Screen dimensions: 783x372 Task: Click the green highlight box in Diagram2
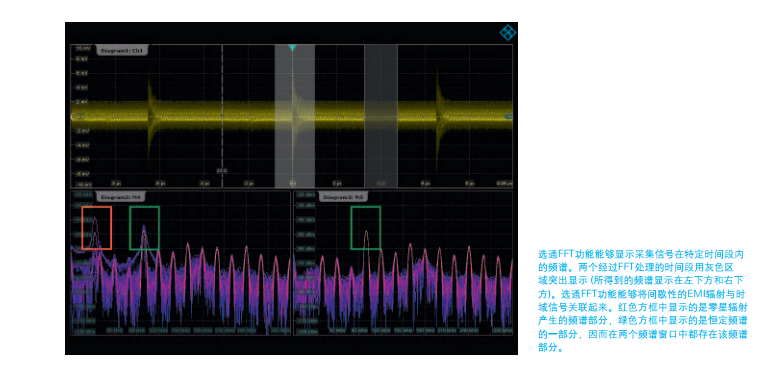click(x=144, y=228)
